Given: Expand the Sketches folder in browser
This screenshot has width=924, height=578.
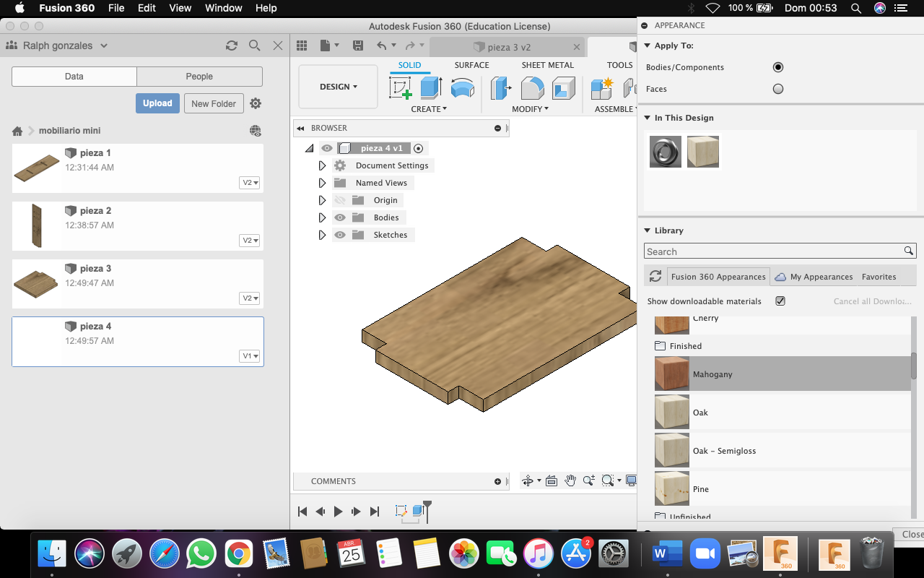Looking at the screenshot, I should (x=322, y=235).
